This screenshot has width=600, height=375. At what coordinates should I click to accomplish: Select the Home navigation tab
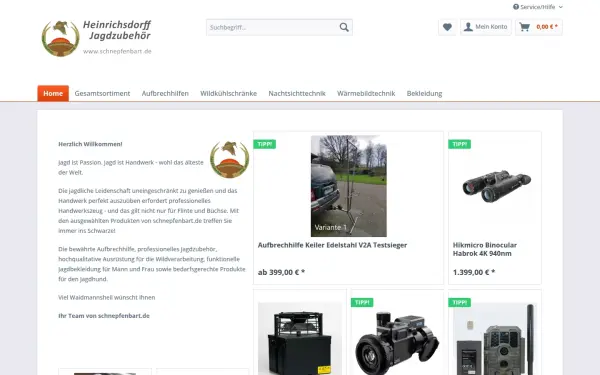tap(53, 93)
